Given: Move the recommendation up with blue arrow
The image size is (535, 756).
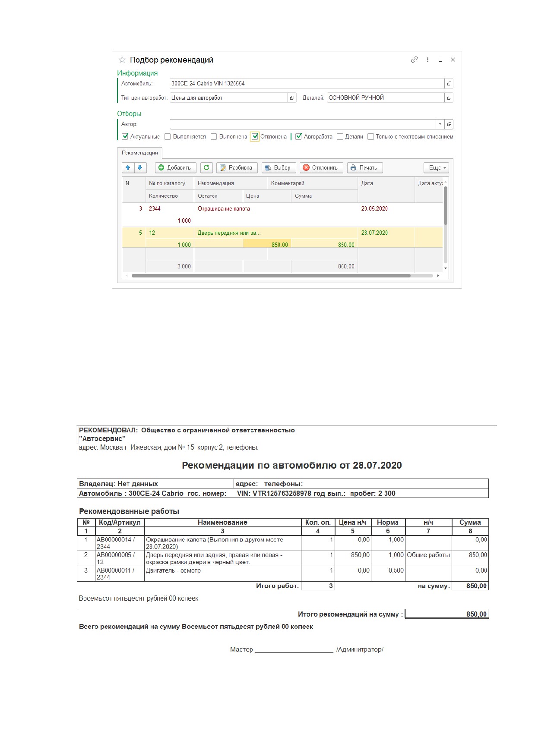Looking at the screenshot, I should pos(128,167).
